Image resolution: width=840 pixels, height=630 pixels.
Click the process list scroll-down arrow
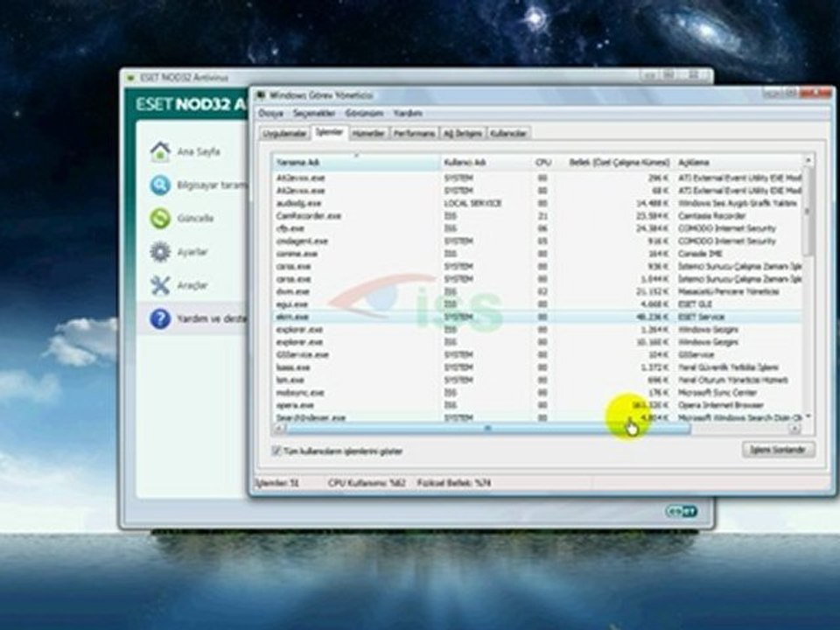click(x=808, y=416)
